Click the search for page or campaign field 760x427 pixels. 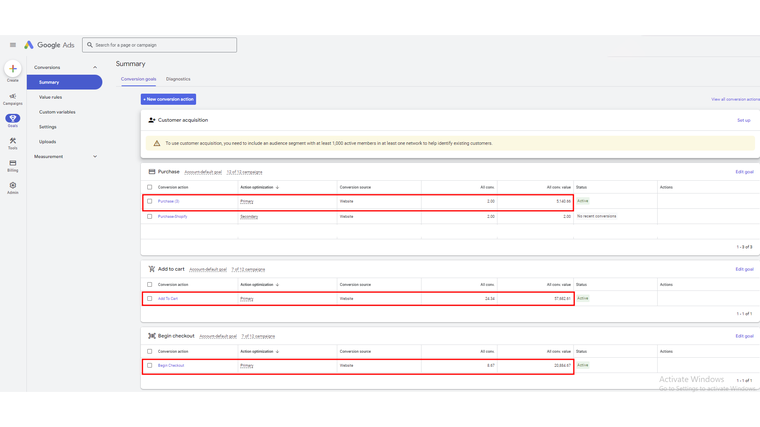pyautogui.click(x=160, y=45)
